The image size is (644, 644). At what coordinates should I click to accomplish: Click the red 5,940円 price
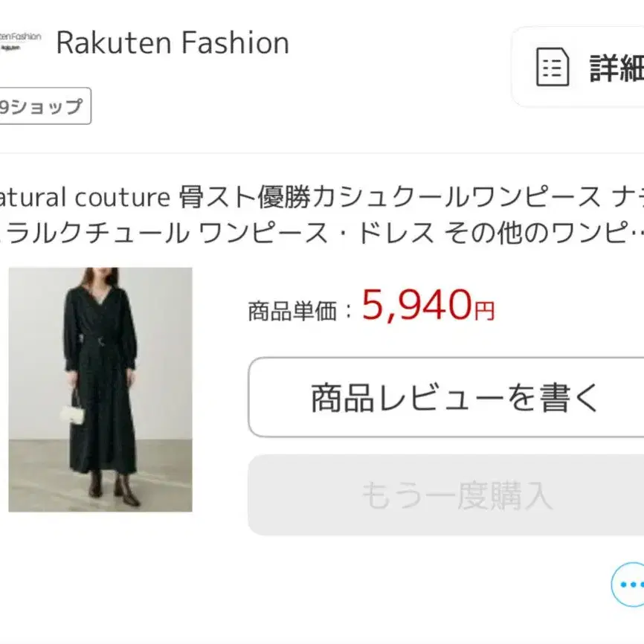click(x=417, y=305)
